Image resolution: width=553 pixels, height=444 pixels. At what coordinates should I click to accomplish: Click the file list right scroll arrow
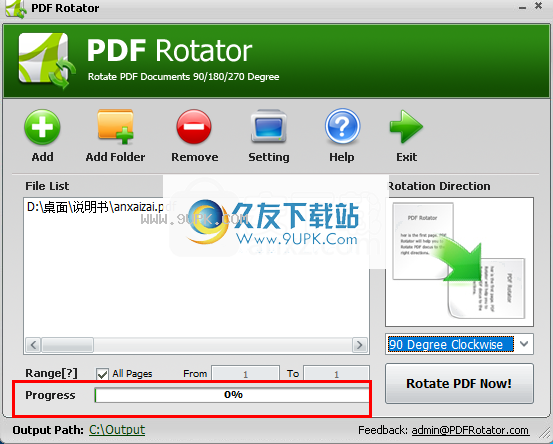pos(359,345)
